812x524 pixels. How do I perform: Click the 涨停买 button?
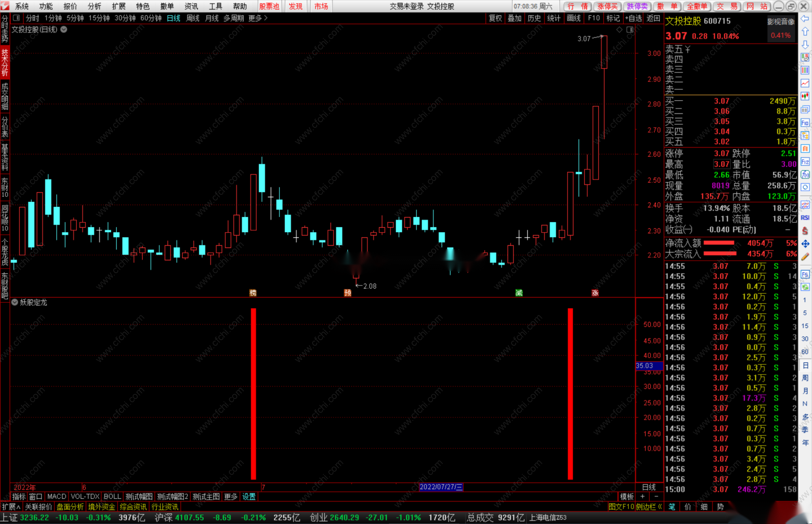click(607, 6)
